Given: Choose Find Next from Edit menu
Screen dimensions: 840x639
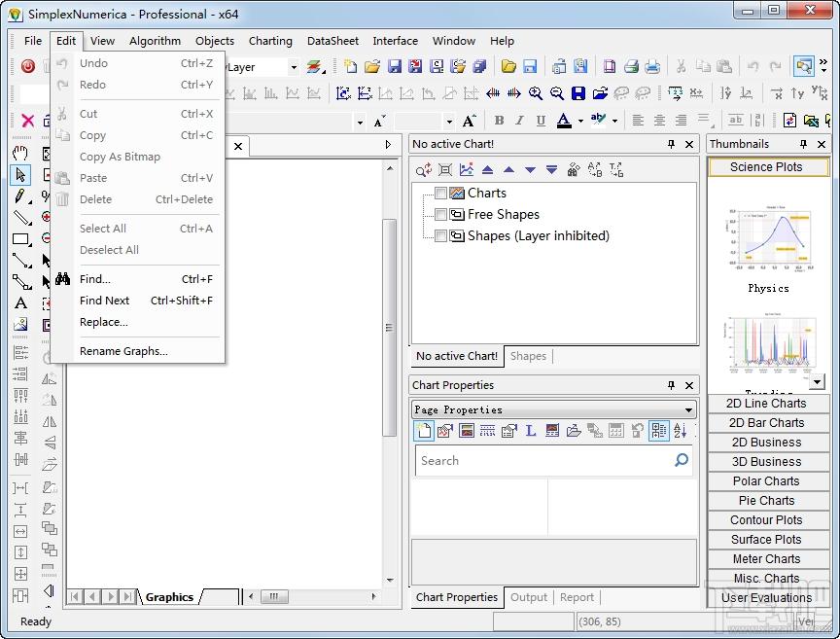Looking at the screenshot, I should [x=139, y=301].
